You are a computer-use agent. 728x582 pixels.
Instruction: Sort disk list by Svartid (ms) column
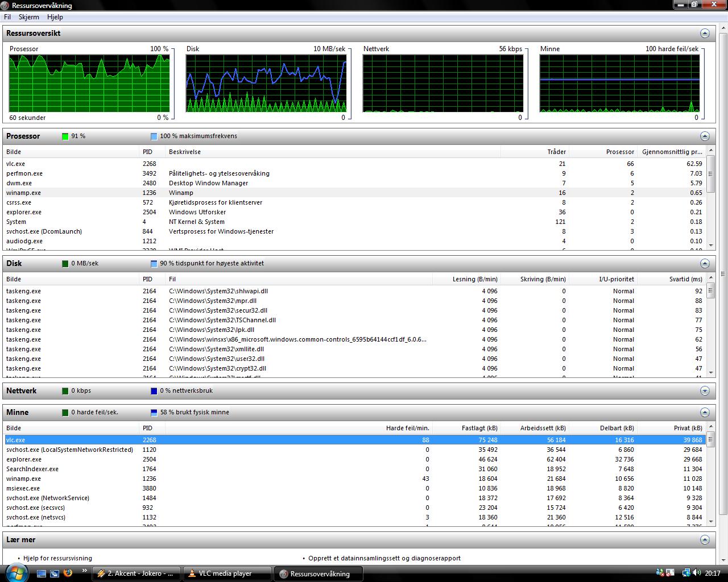pyautogui.click(x=672, y=279)
